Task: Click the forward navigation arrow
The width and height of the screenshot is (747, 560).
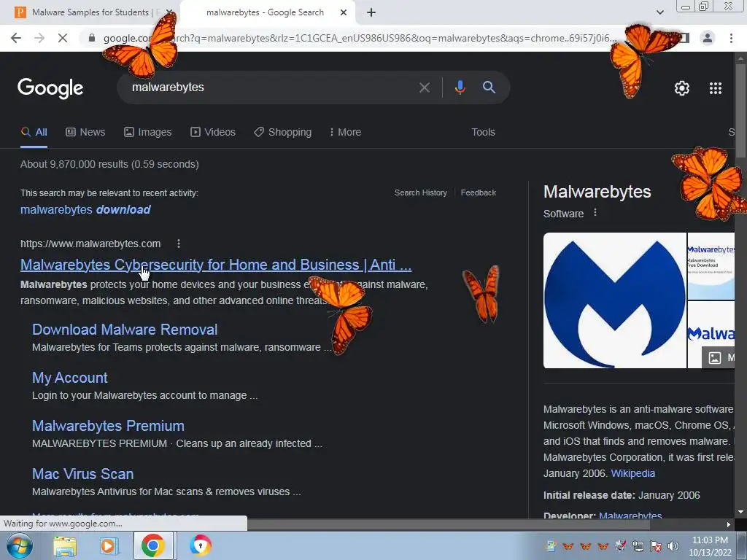Action: (39, 38)
